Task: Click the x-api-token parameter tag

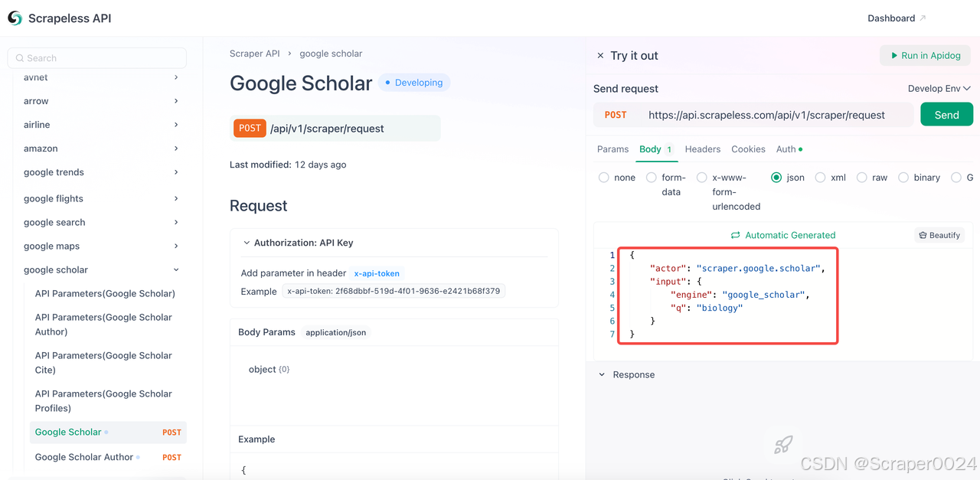Action: (x=377, y=273)
